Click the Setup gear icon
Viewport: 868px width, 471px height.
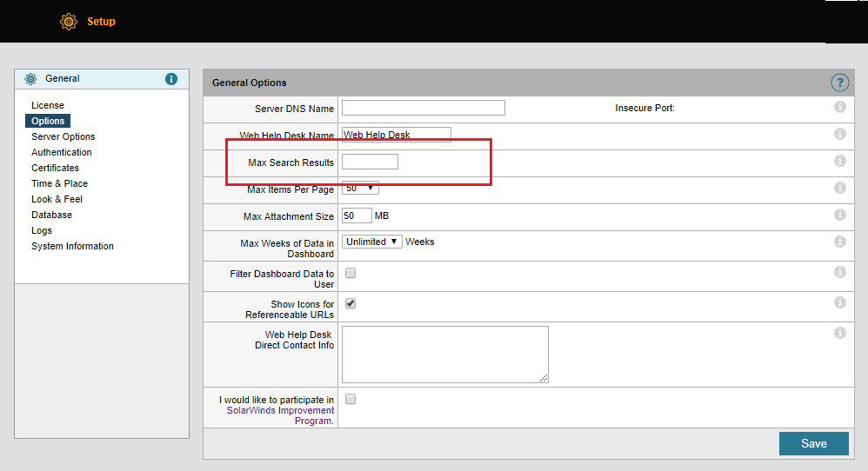click(x=69, y=22)
